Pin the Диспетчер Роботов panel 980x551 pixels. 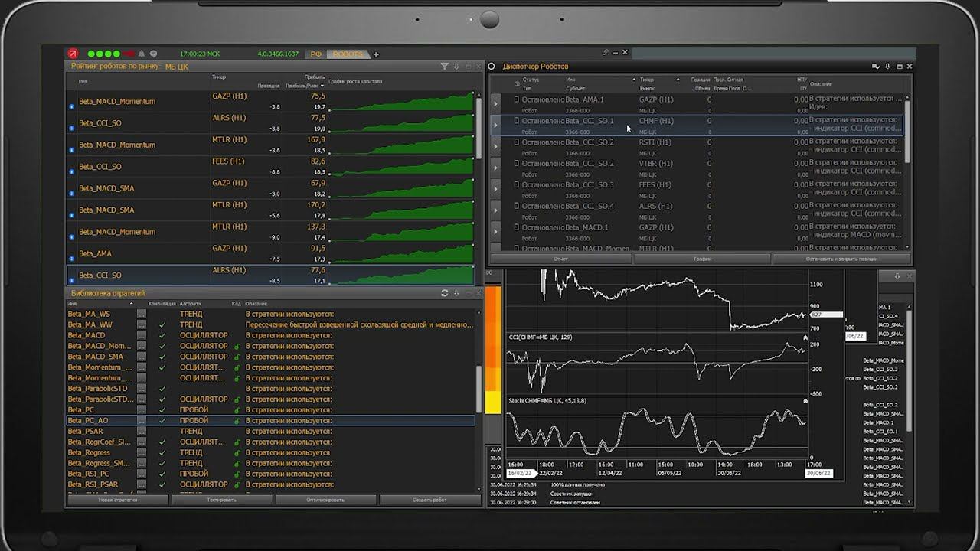pyautogui.click(x=887, y=67)
